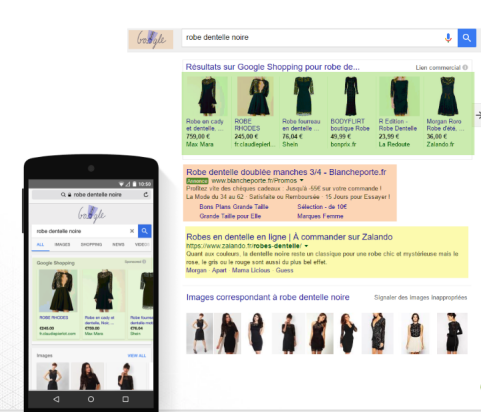Viewport: 482px width, 412px height.
Task: Open Bons Plans Grande Taille sitelink
Action: [x=234, y=207]
